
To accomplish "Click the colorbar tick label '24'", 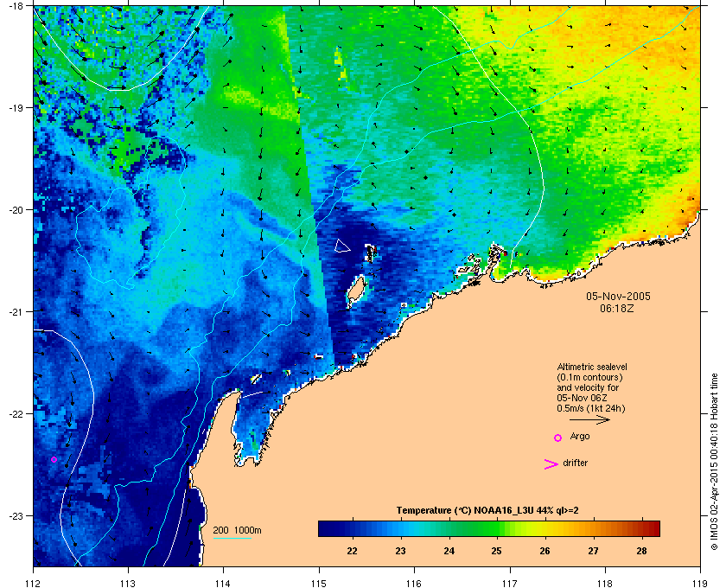I will pyautogui.click(x=449, y=551).
